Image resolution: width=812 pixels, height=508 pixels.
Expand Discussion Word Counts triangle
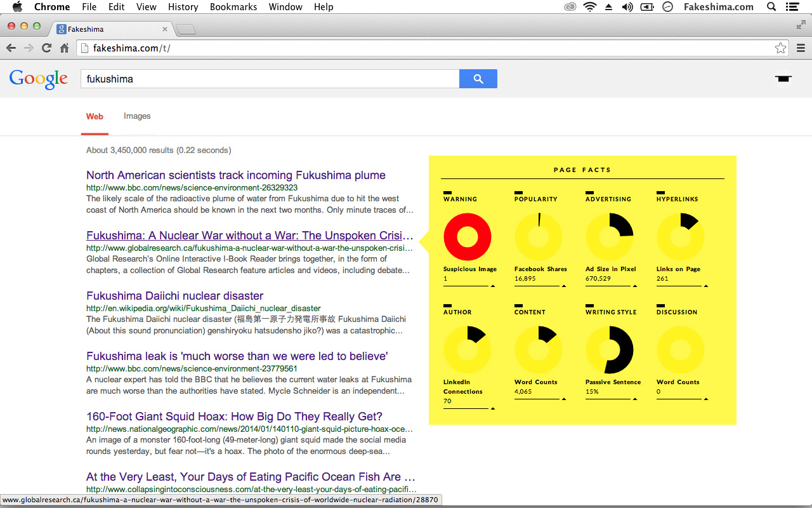[x=707, y=399]
